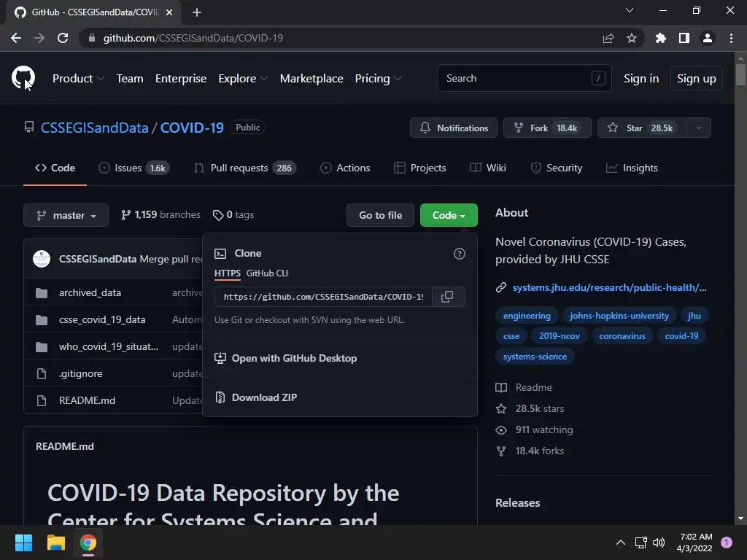Open clone help question mark icon

(x=460, y=254)
